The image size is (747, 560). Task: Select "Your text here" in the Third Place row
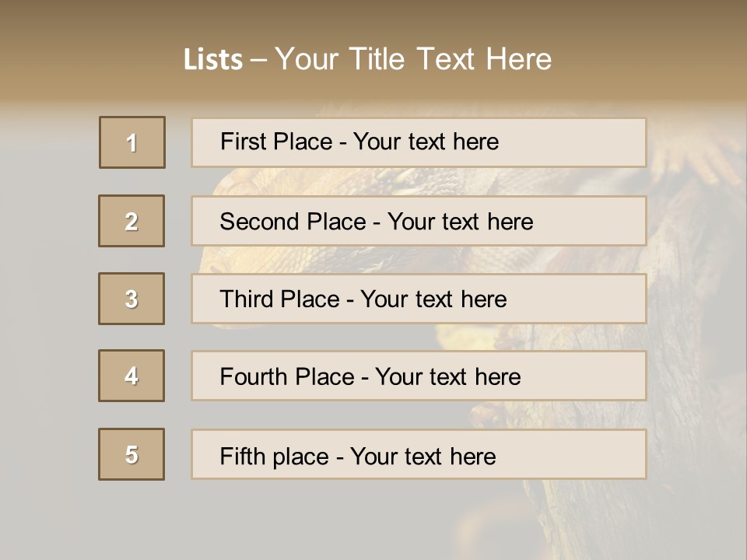(x=433, y=299)
